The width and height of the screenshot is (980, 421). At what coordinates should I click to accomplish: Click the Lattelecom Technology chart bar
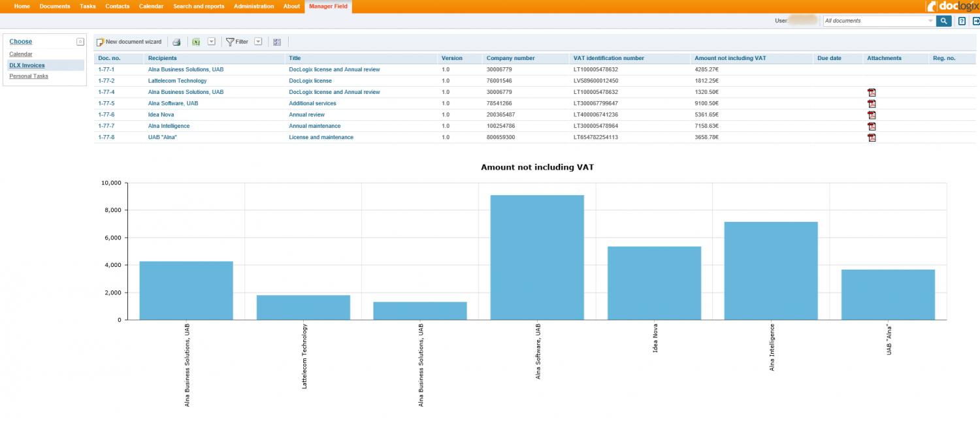coord(303,307)
